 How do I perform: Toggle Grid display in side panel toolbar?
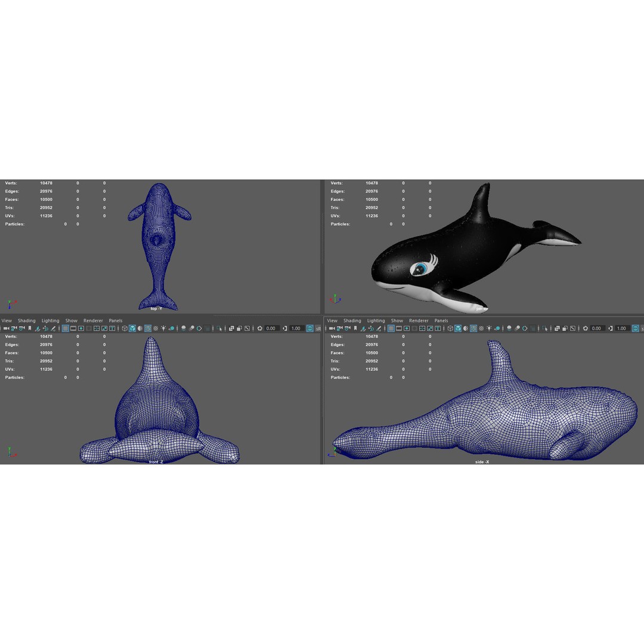point(391,328)
